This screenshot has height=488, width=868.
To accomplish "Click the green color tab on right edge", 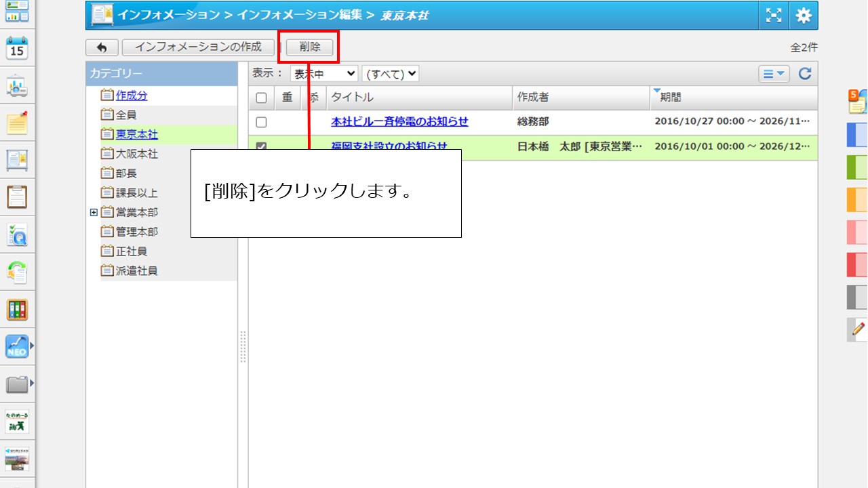I will [857, 167].
